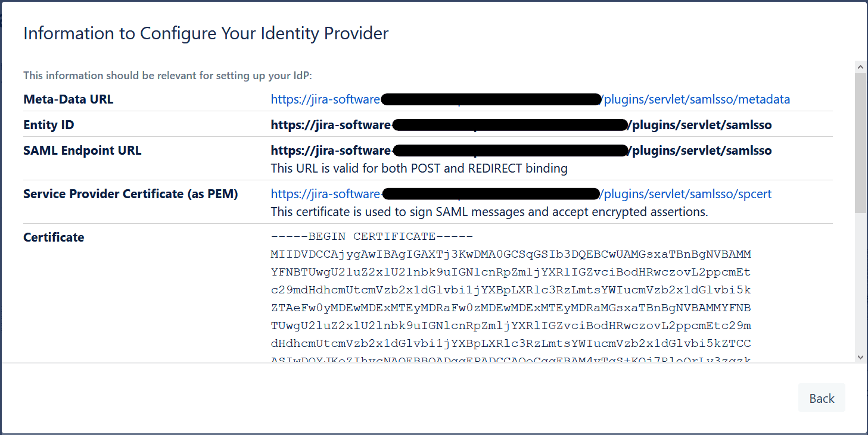
Task: Click the BEGIN CERTIFICATE header line
Action: pos(372,236)
